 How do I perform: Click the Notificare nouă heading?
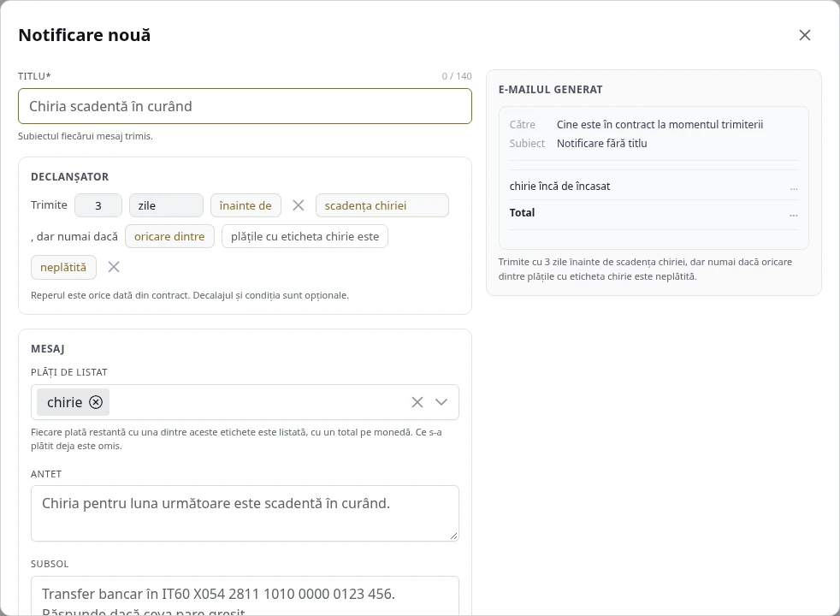pos(84,35)
